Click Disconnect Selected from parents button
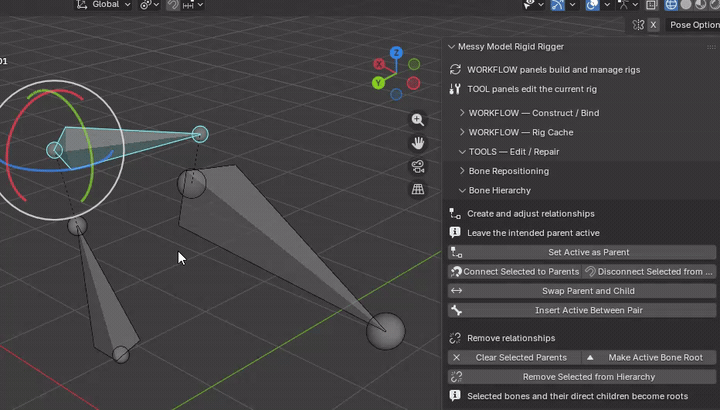 tap(649, 271)
